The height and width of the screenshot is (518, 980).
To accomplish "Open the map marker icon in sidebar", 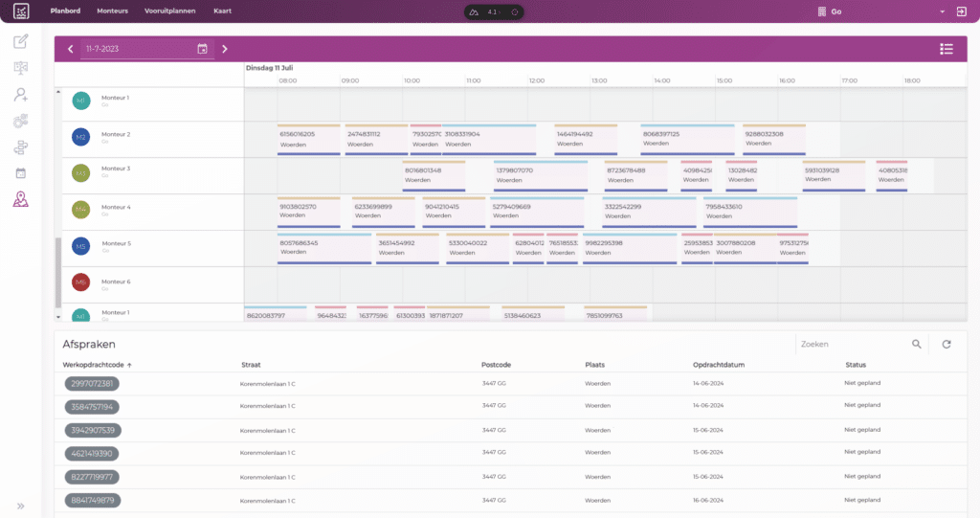I will (21, 199).
